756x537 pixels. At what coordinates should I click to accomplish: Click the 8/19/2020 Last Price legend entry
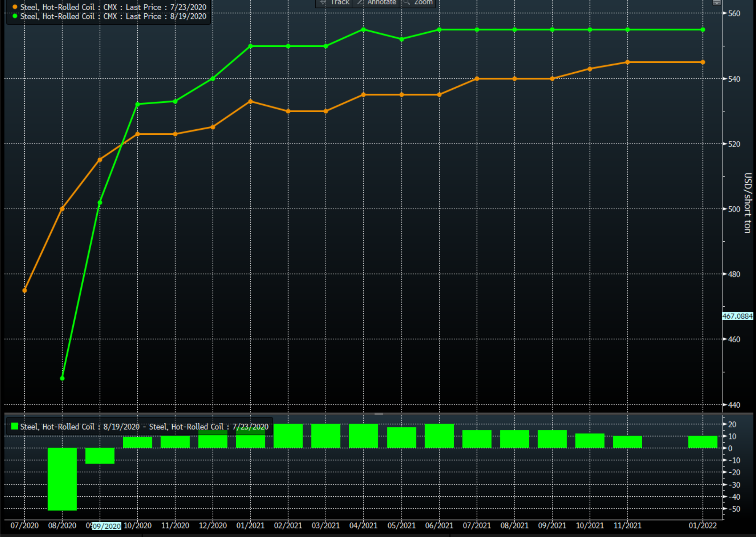(x=113, y=16)
